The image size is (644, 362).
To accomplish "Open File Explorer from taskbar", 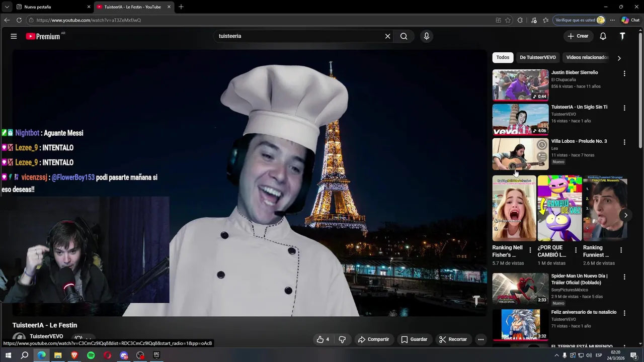I will (58, 355).
